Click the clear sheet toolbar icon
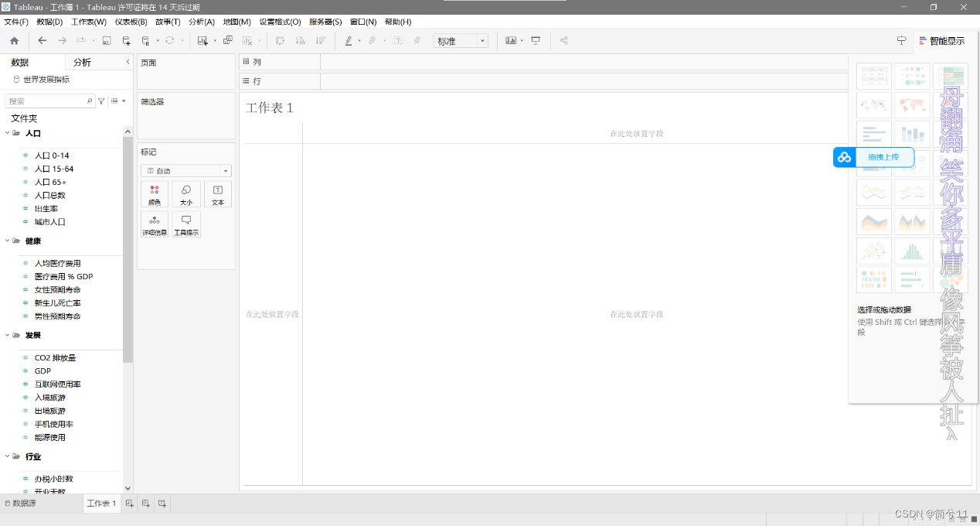The width and height of the screenshot is (980, 526). pyautogui.click(x=247, y=41)
